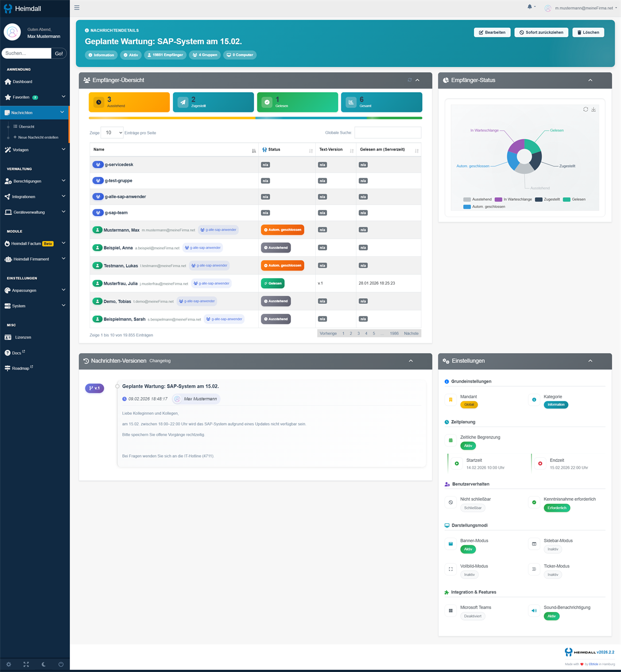Screen dimensions: 621x672
Task: Click the Ausstehend clock icon card
Action: click(98, 102)
